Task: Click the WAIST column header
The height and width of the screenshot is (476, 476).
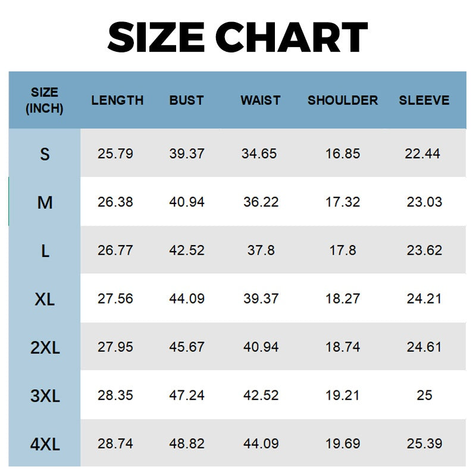Action: (x=260, y=101)
